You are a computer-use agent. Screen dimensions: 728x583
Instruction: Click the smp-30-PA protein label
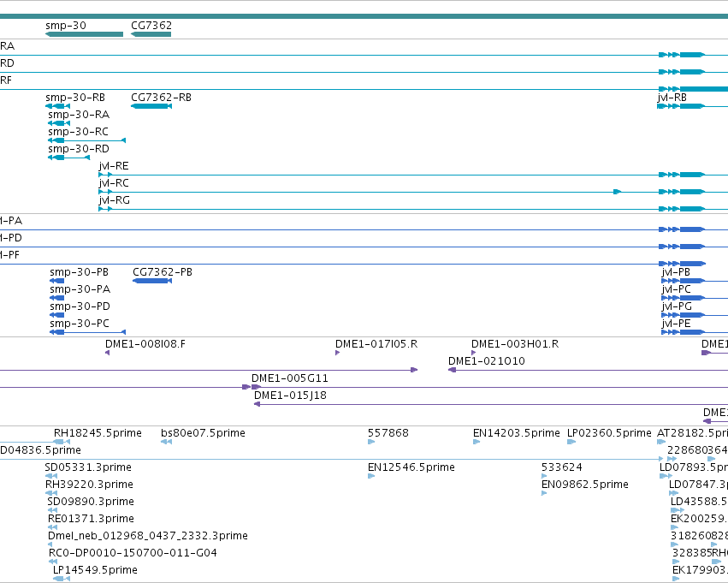pyautogui.click(x=80, y=289)
